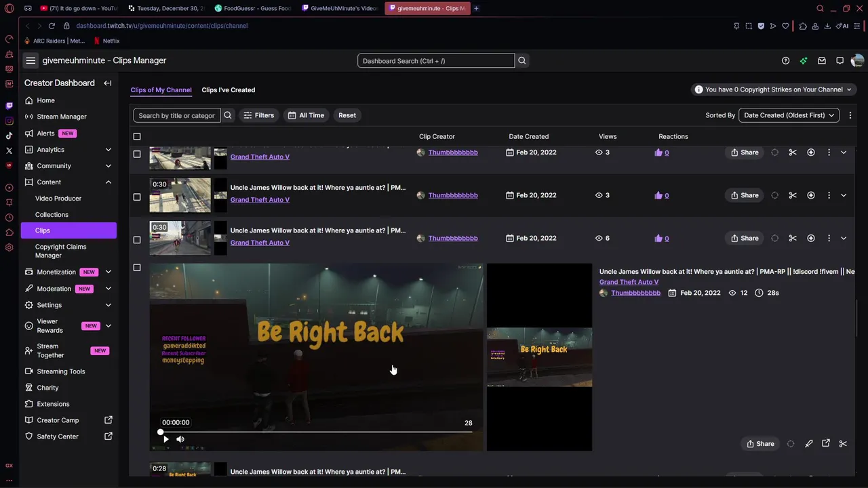868x488 pixels.
Task: Expand the Community sidebar section
Action: pos(108,165)
